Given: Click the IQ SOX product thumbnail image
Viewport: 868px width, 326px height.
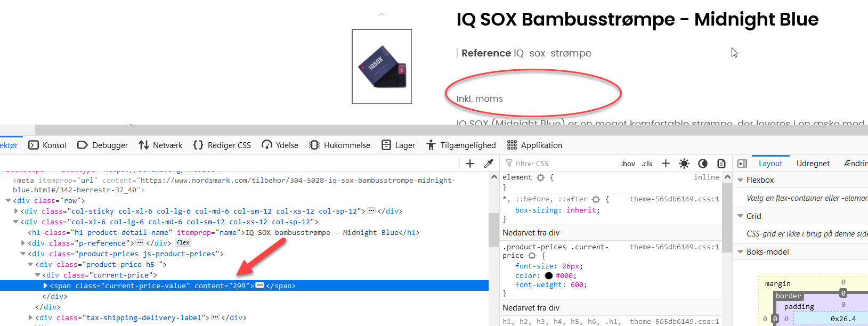Looking at the screenshot, I should click(382, 66).
